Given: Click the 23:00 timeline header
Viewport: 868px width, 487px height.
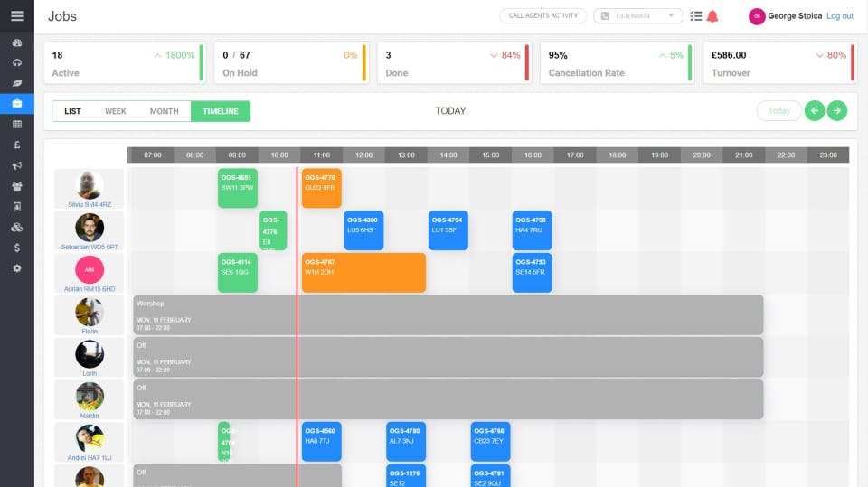Looking at the screenshot, I should 828,155.
